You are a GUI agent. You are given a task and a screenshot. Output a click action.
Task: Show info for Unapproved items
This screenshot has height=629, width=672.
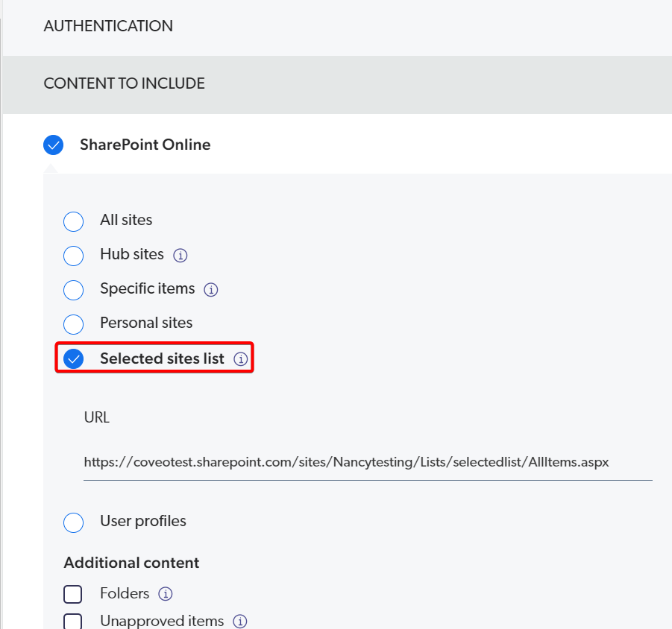pos(240,621)
